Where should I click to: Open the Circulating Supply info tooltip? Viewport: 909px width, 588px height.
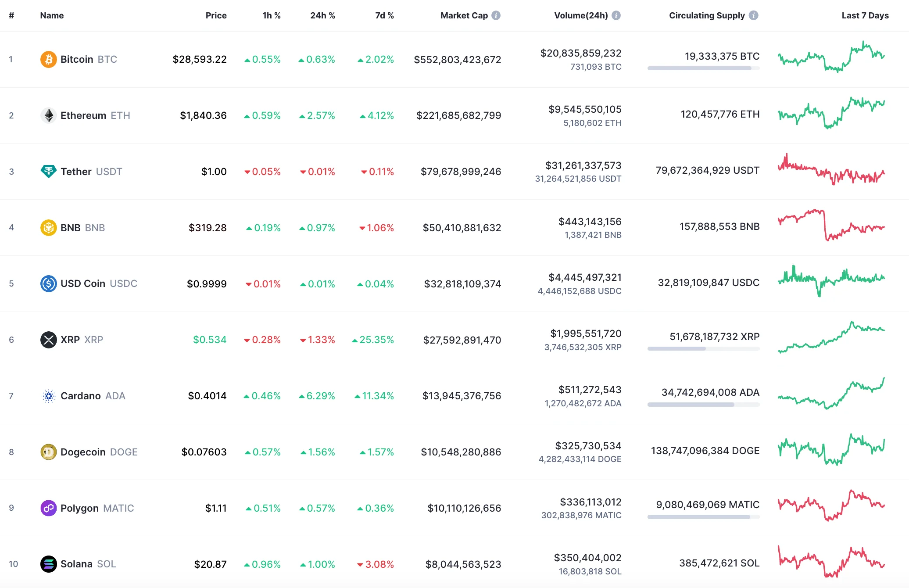pos(754,15)
